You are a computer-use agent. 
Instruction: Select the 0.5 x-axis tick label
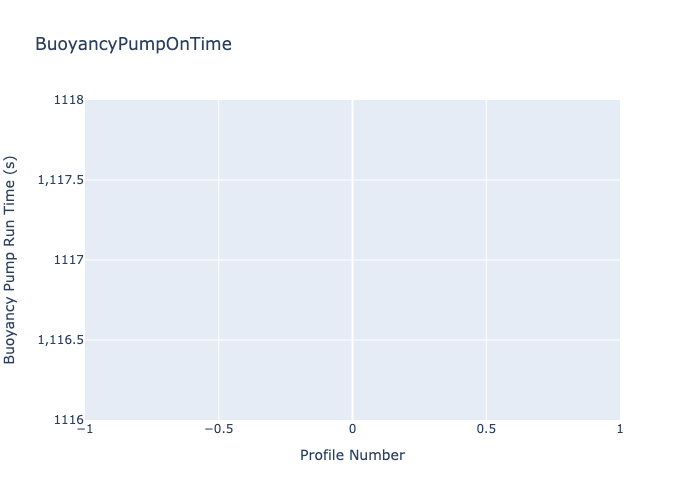486,429
